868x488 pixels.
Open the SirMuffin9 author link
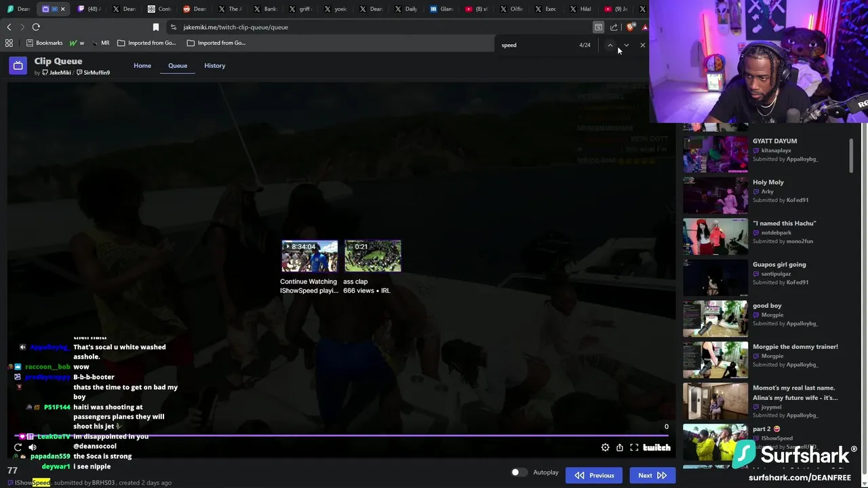[93, 73]
